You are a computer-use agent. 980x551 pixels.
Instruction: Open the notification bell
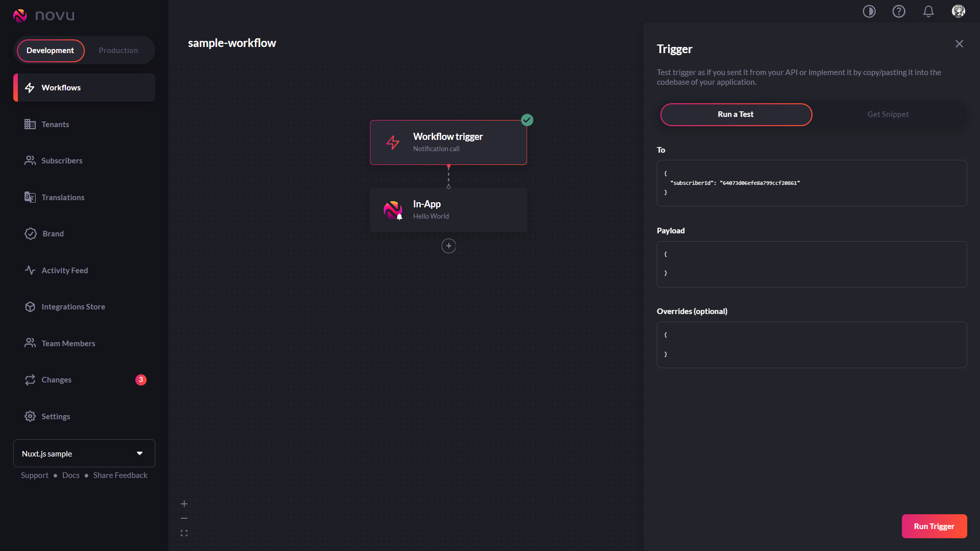pyautogui.click(x=928, y=11)
